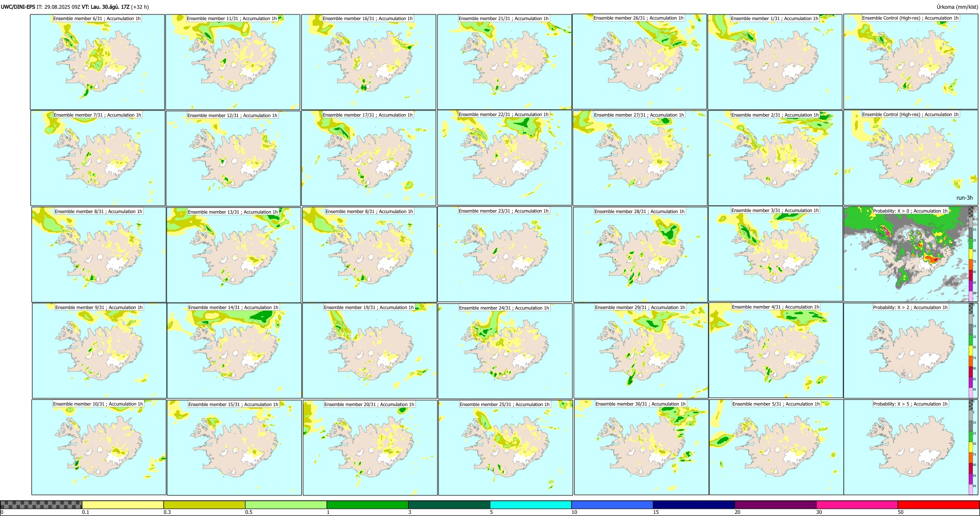Open the Ensemble member 13/31 map panel
The height and width of the screenshot is (516, 980).
point(234,255)
